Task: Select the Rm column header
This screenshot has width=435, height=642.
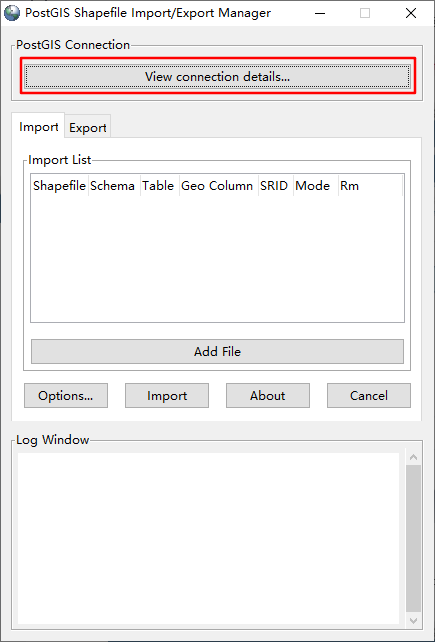Action: (x=370, y=186)
